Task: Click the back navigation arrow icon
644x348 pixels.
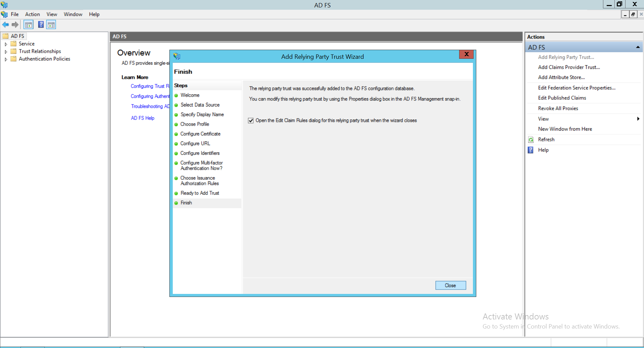Action: click(5, 25)
